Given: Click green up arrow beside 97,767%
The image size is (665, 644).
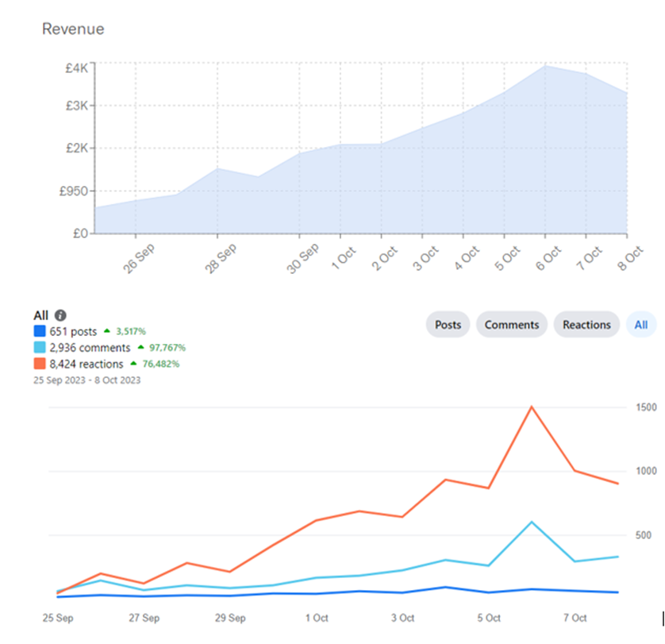Looking at the screenshot, I should (142, 348).
